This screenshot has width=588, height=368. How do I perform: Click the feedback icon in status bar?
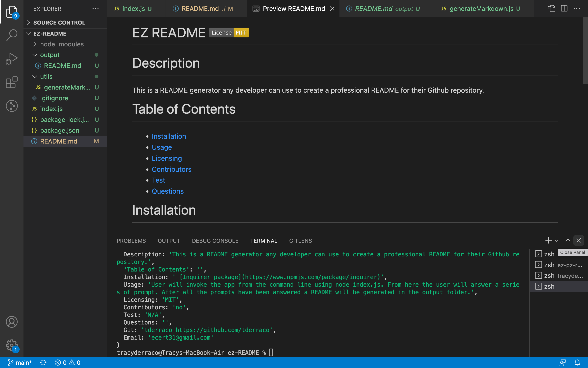[x=563, y=363]
